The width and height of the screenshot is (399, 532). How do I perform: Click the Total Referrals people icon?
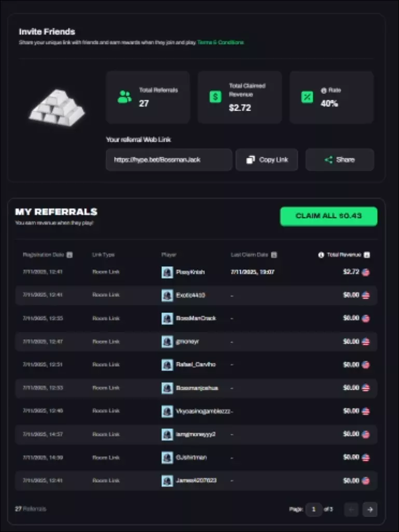click(125, 97)
